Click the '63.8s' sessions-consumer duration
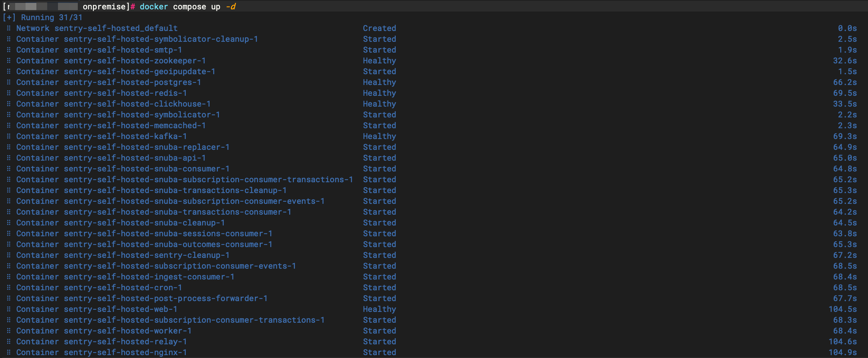Screen dimensions: 868x358 pos(845,233)
